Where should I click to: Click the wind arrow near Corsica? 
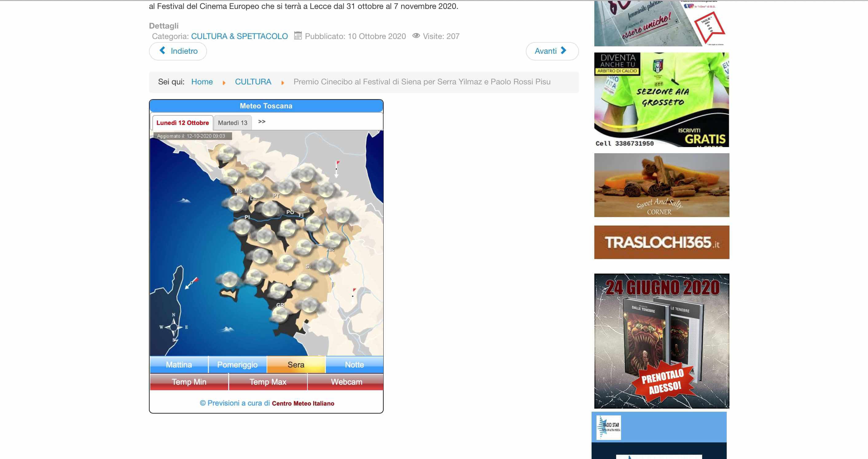coord(191,283)
